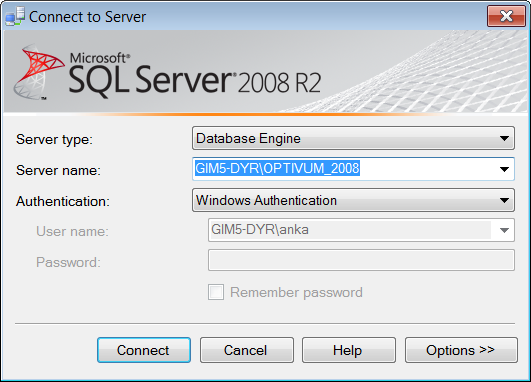This screenshot has width=531, height=382.
Task: Click the 'GIM5-DYR\anka' user name value
Action: [260, 230]
